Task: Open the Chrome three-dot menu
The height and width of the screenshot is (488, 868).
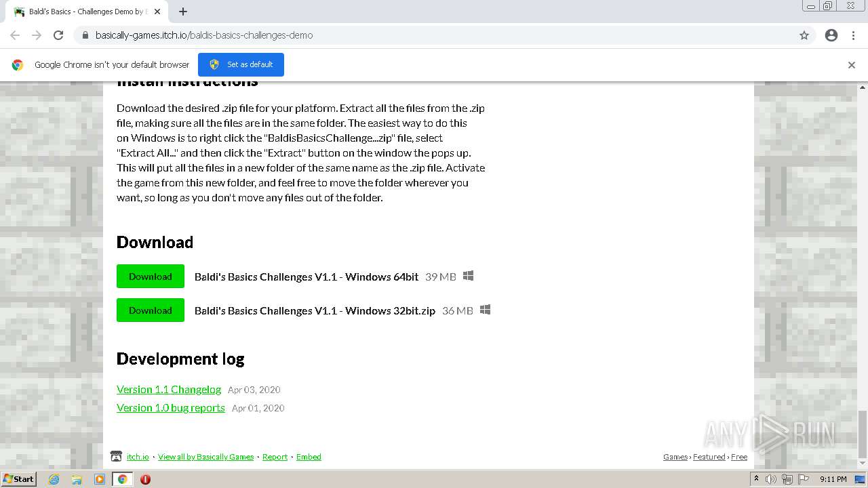Action: point(853,35)
